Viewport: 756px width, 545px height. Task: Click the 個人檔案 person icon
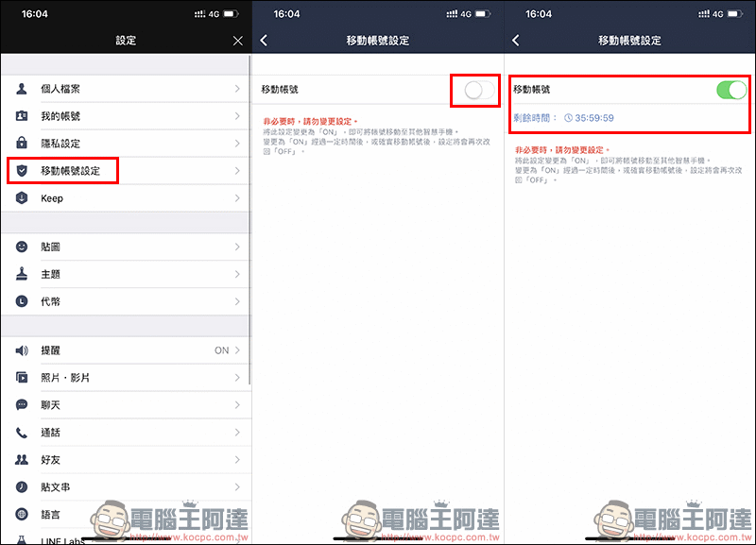coord(21,89)
